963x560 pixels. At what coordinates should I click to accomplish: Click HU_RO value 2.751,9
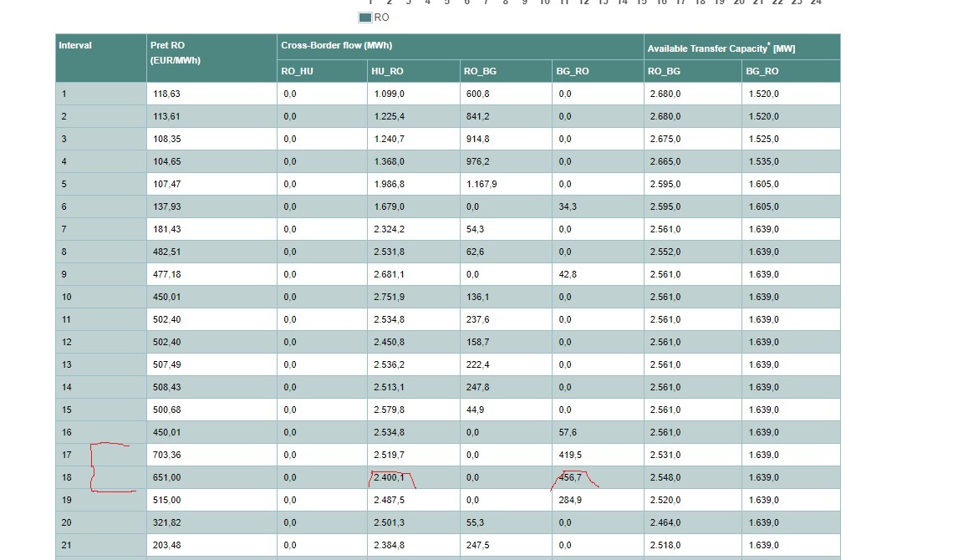tap(390, 298)
